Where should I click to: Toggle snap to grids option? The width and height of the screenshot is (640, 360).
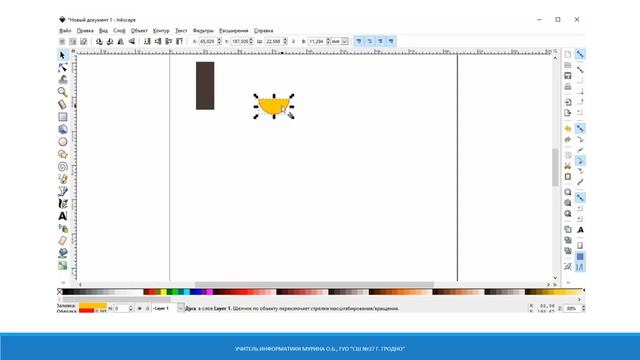pyautogui.click(x=580, y=256)
